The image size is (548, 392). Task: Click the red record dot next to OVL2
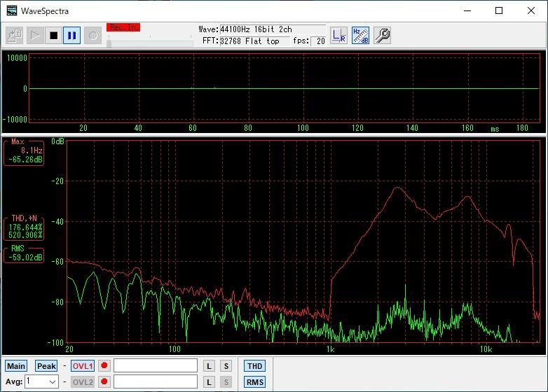point(104,382)
